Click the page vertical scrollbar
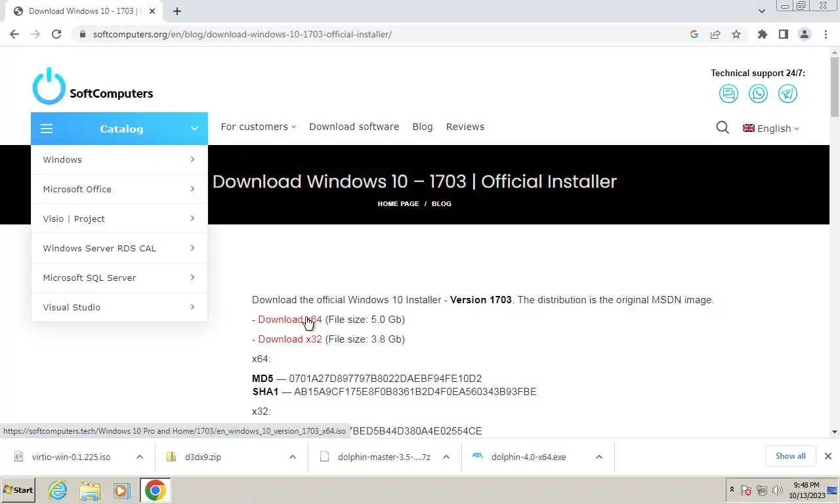The height and width of the screenshot is (504, 840). (x=835, y=85)
